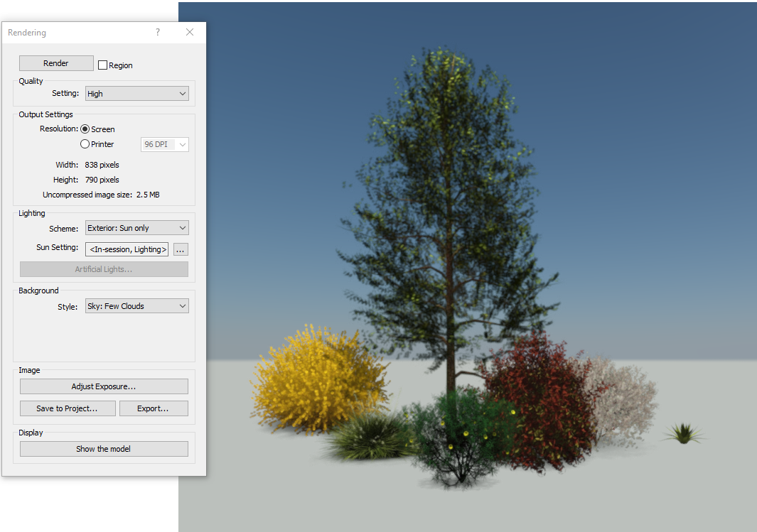
Task: Click the Rendering dialog title
Action: (27, 32)
